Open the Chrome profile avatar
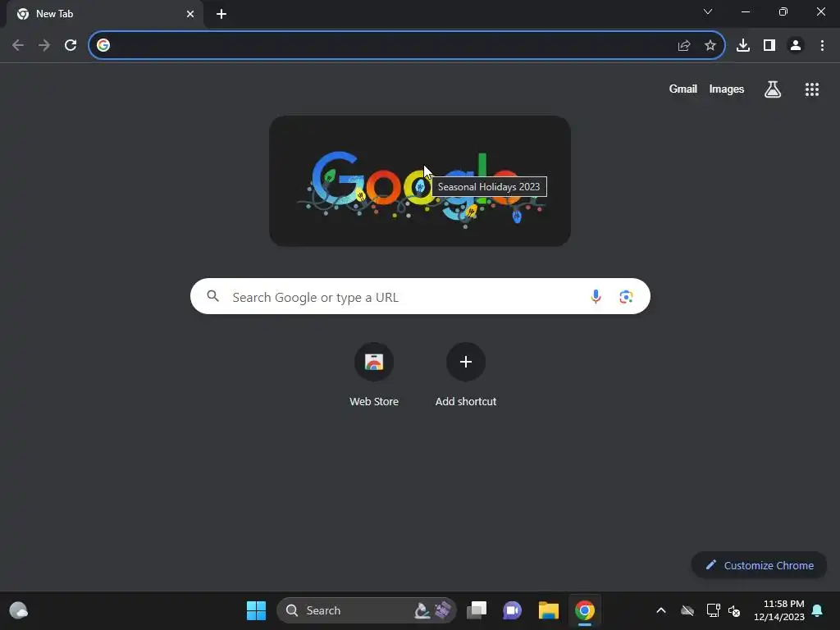The image size is (840, 630). [796, 46]
